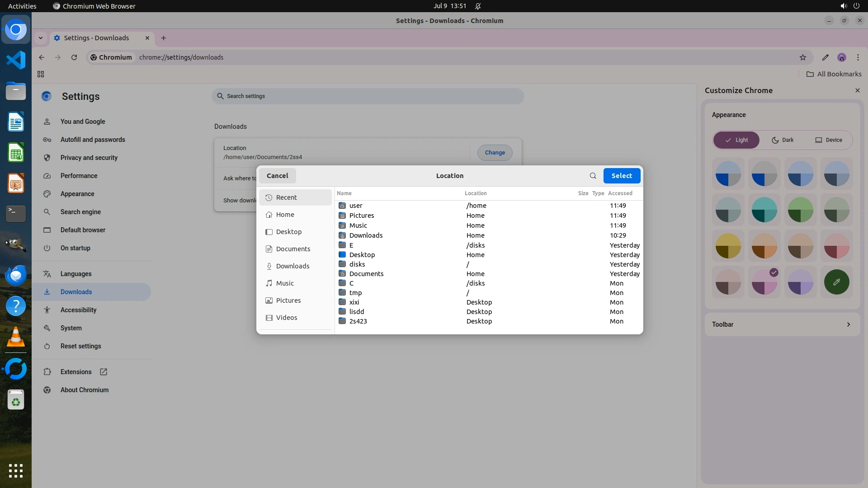Open the Extensions external link icon

coord(104,372)
